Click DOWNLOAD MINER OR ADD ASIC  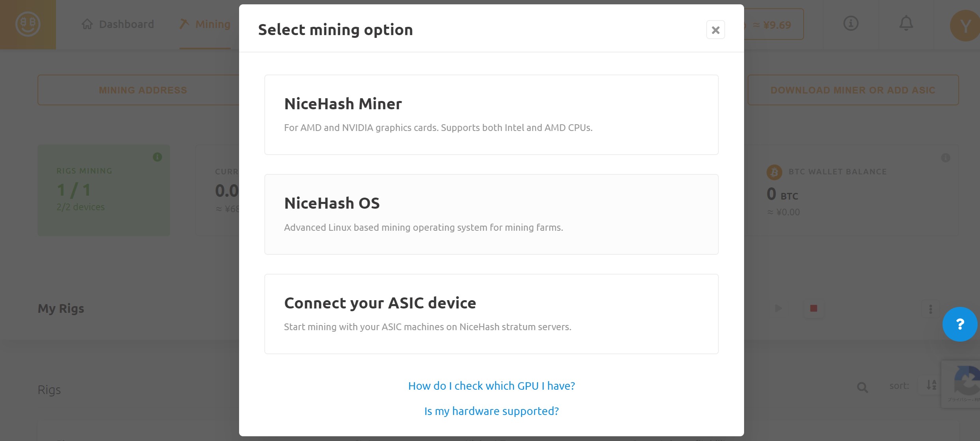point(853,90)
